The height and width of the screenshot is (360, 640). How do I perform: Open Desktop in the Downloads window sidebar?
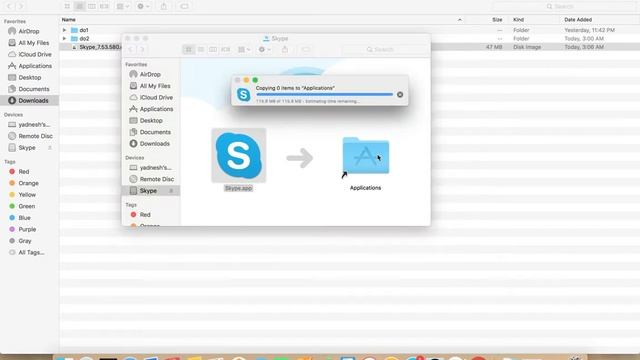pyautogui.click(x=29, y=77)
